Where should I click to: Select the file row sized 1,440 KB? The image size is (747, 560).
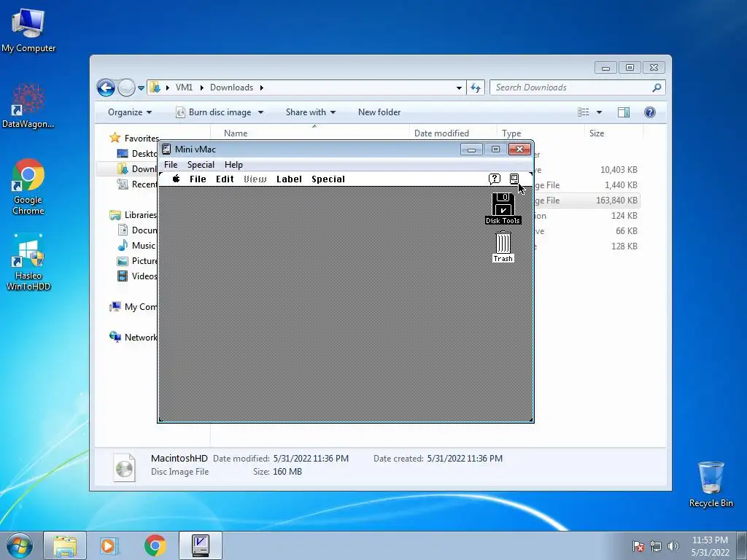pyautogui.click(x=587, y=185)
